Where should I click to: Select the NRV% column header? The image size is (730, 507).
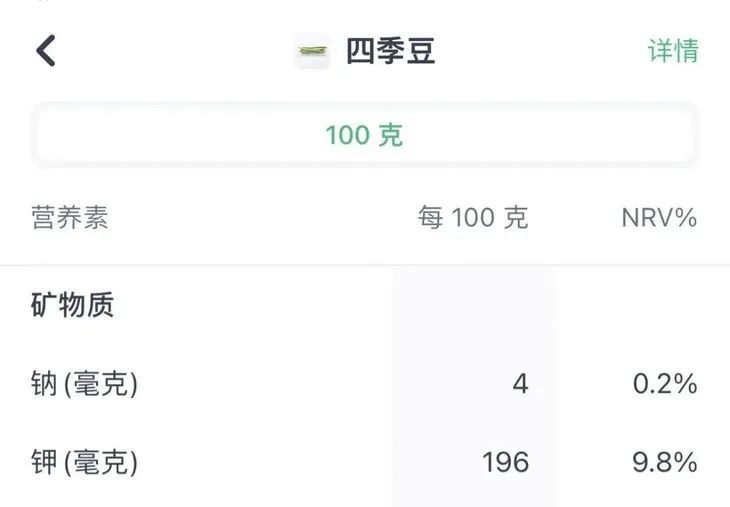click(x=659, y=218)
